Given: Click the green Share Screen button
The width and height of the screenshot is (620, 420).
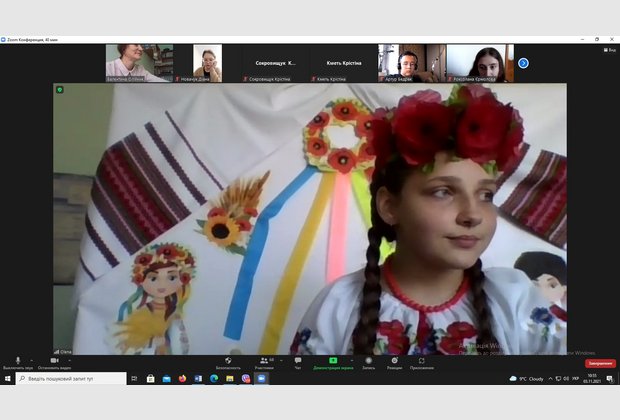Looking at the screenshot, I should pos(333,362).
